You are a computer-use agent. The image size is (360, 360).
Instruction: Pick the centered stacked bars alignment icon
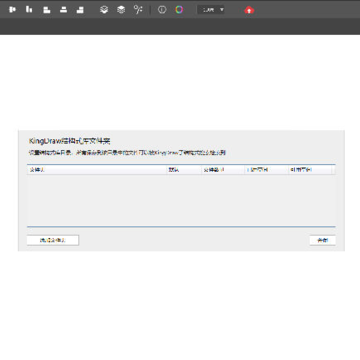63,10
